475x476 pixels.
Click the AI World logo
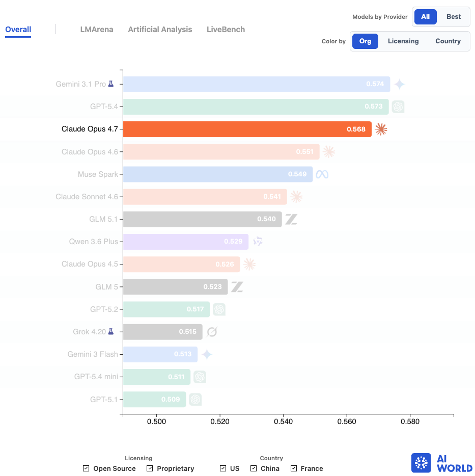(441, 463)
